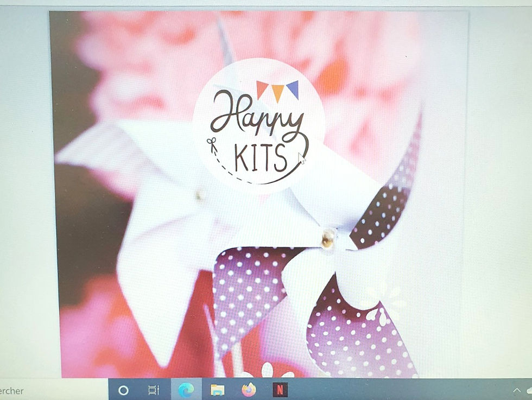Viewport: 532px width, 400px height.
Task: Open Task View from taskbar
Action: pos(154,390)
